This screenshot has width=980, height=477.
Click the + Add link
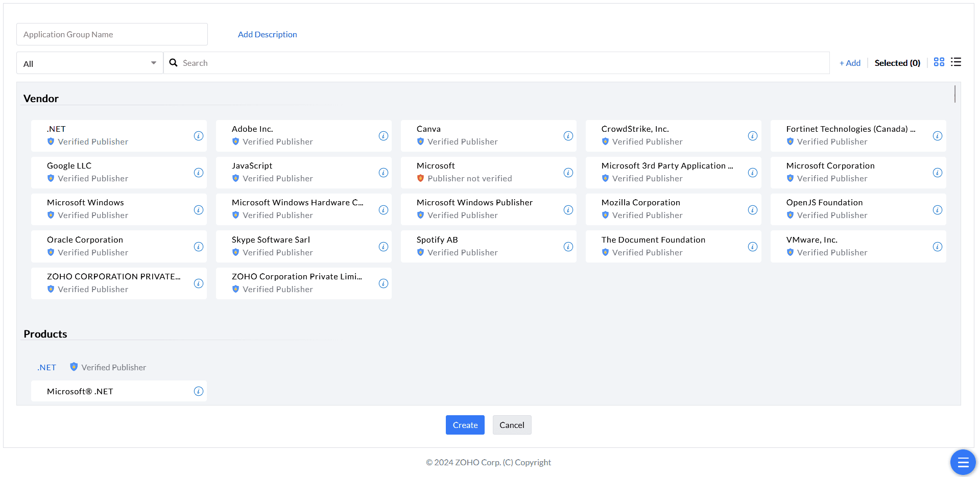pyautogui.click(x=850, y=63)
